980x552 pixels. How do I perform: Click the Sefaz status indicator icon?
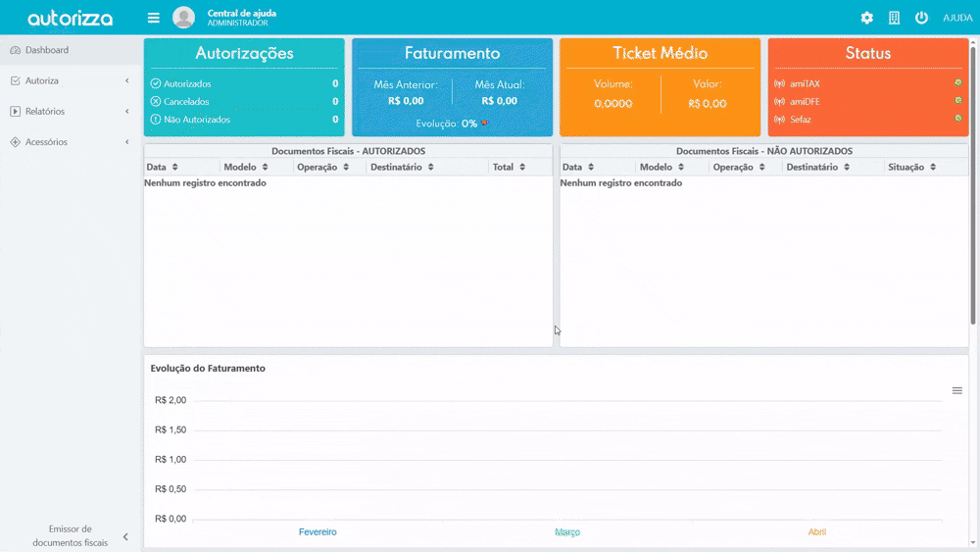pos(957,119)
